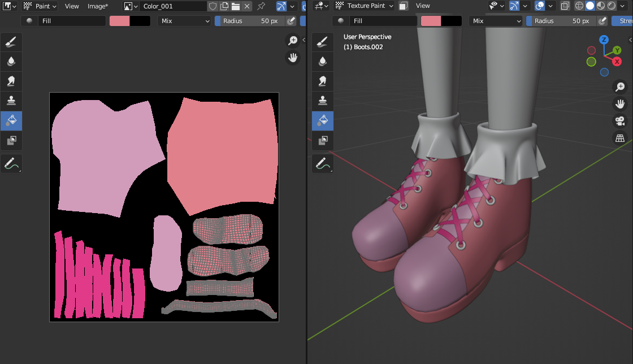Click the pink primary color swatch in the image editor
Screen dimensions: 633x364
120,21
